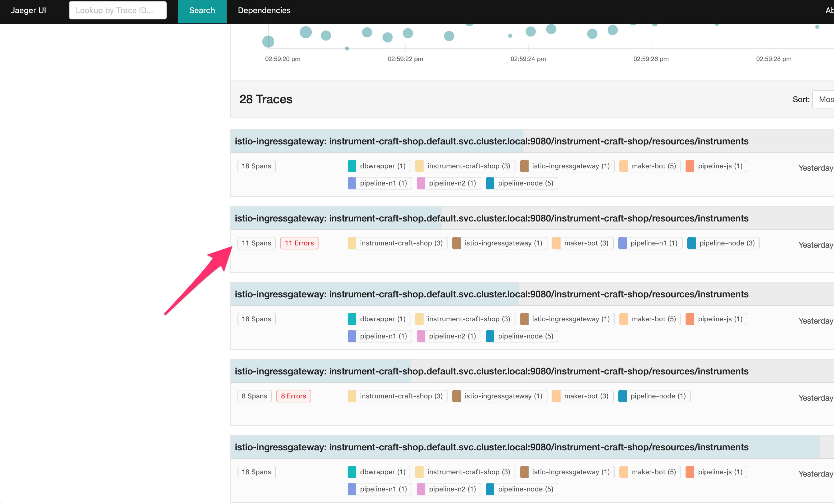834x504 pixels.
Task: Open the Dependencies tab
Action: [264, 11]
